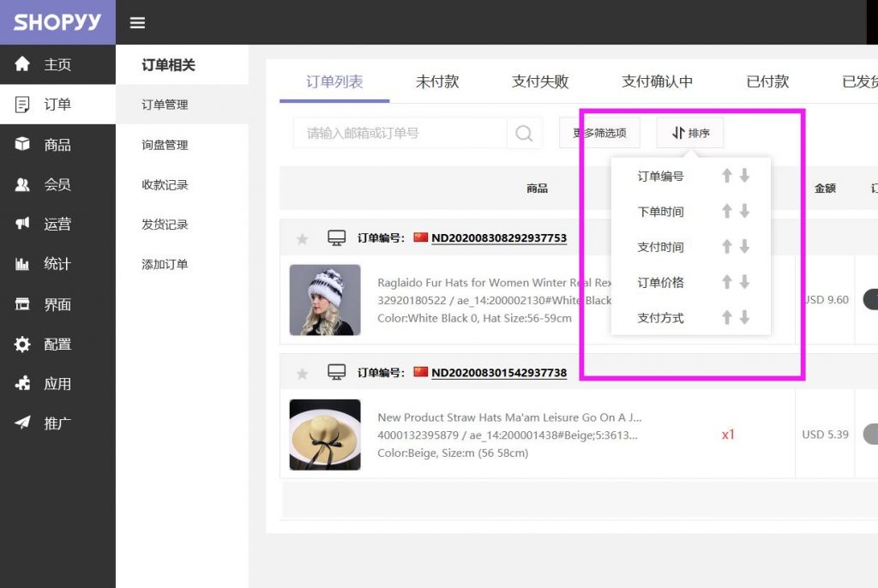
Task: Click the search magnifier icon
Action: pyautogui.click(x=524, y=133)
